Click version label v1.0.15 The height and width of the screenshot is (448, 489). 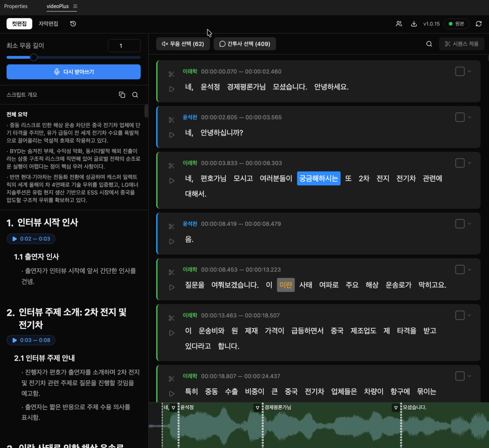click(431, 24)
